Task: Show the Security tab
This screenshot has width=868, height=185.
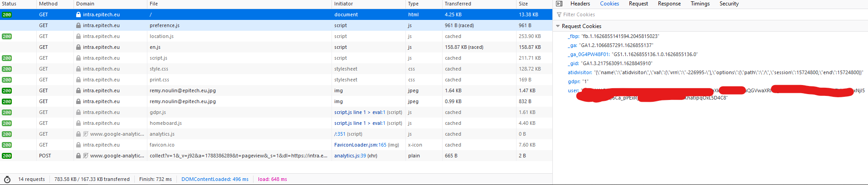Action: (729, 4)
